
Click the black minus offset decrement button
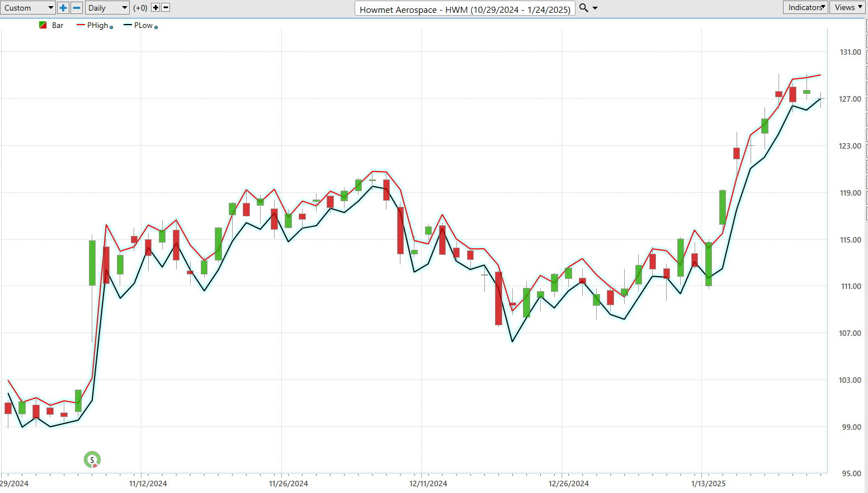click(166, 8)
